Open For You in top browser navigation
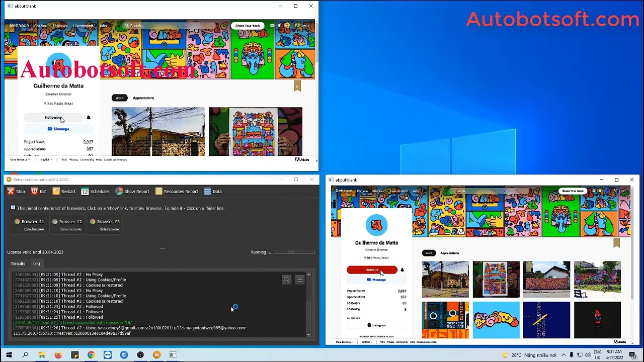The image size is (644, 362). tap(40, 26)
